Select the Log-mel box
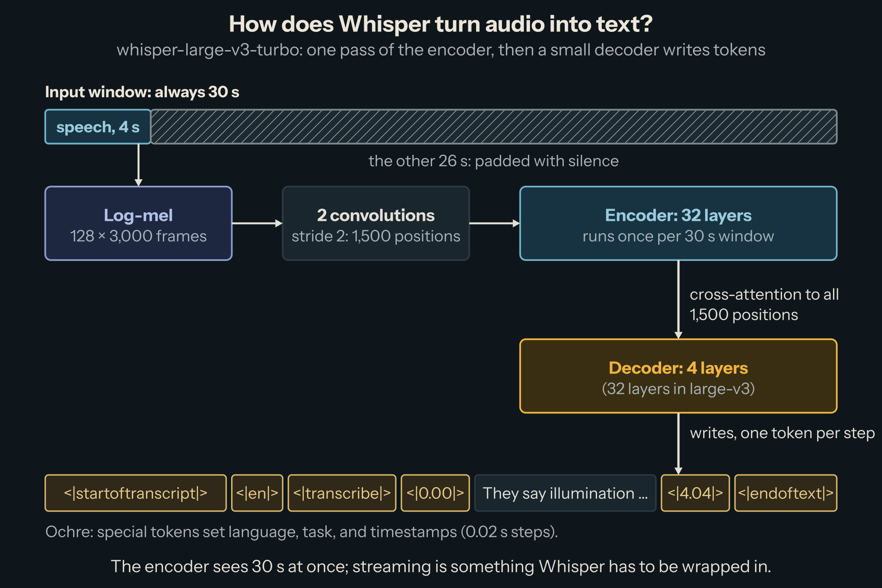The width and height of the screenshot is (882, 588). coord(138,223)
